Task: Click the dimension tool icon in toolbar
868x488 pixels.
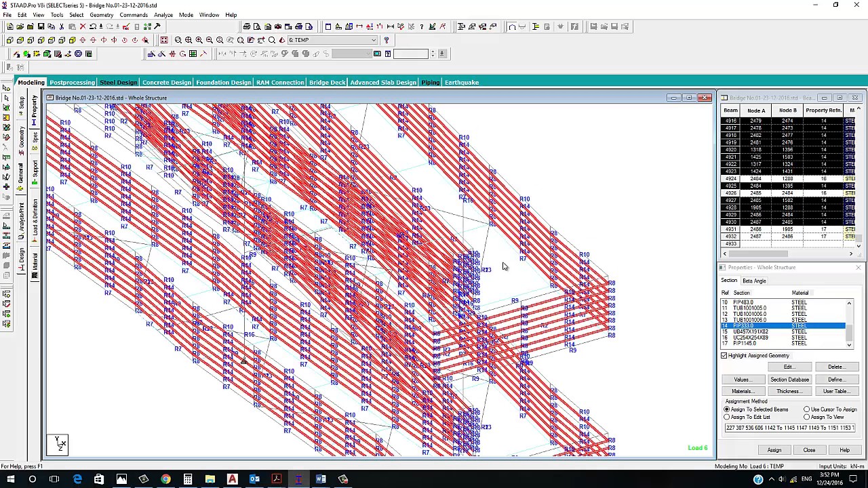Action: 390,26
